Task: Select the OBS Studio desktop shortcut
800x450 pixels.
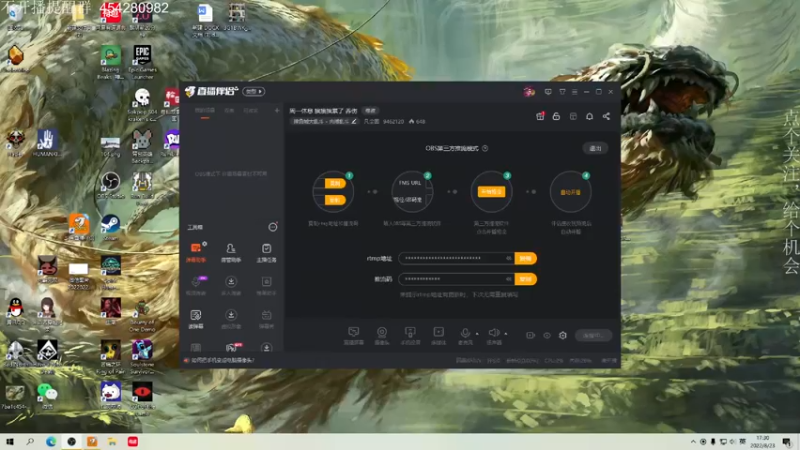Action: pyautogui.click(x=110, y=186)
